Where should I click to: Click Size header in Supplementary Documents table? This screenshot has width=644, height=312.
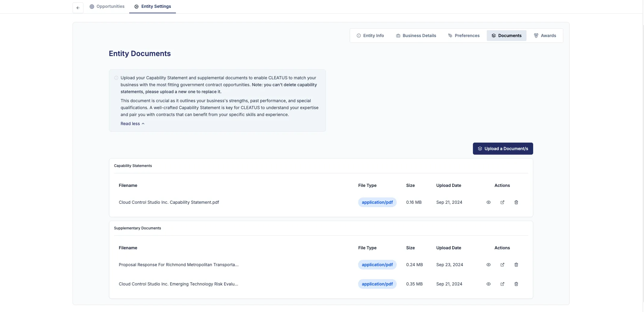(x=410, y=248)
